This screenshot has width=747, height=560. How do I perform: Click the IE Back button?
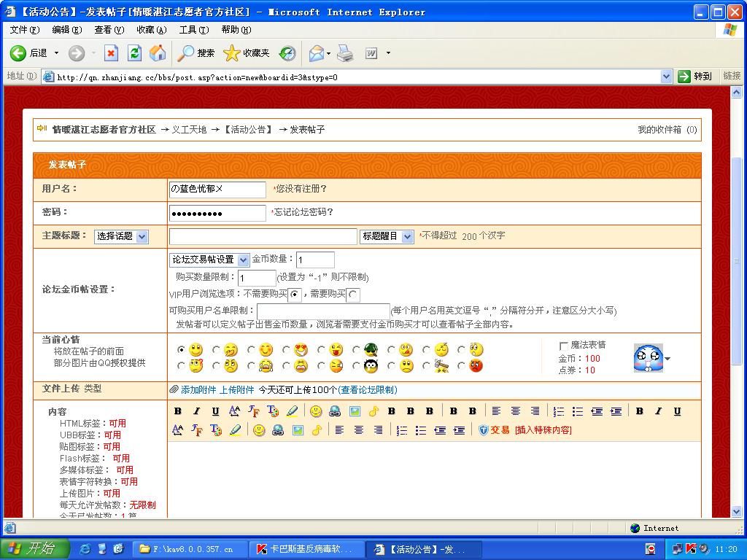tap(29, 53)
